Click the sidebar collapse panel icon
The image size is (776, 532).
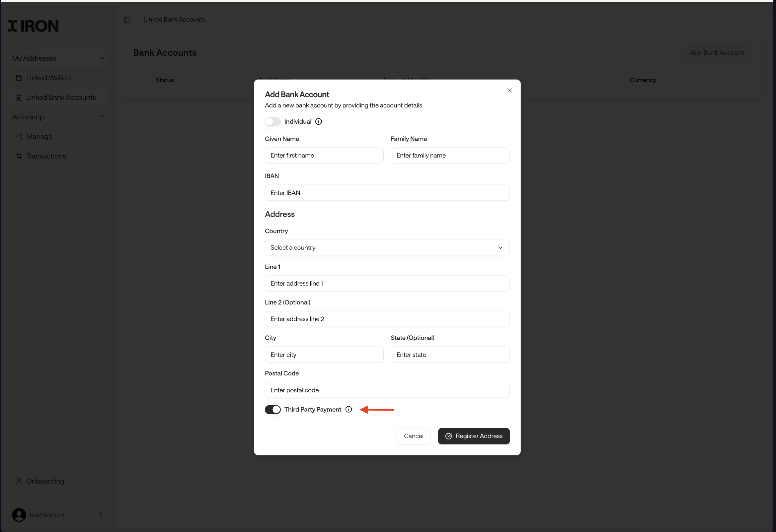click(x=126, y=20)
